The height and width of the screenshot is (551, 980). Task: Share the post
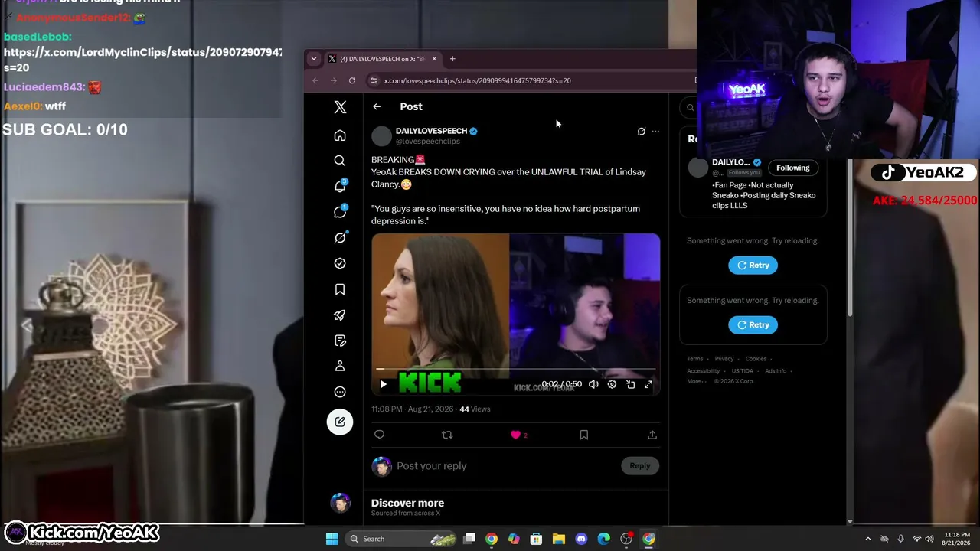pyautogui.click(x=652, y=435)
